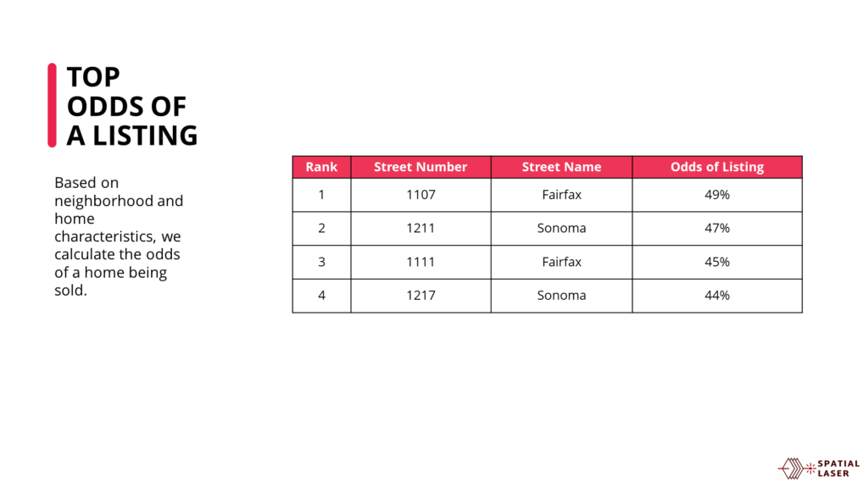Select street number 1111 cell
868x488 pixels.
coord(420,263)
